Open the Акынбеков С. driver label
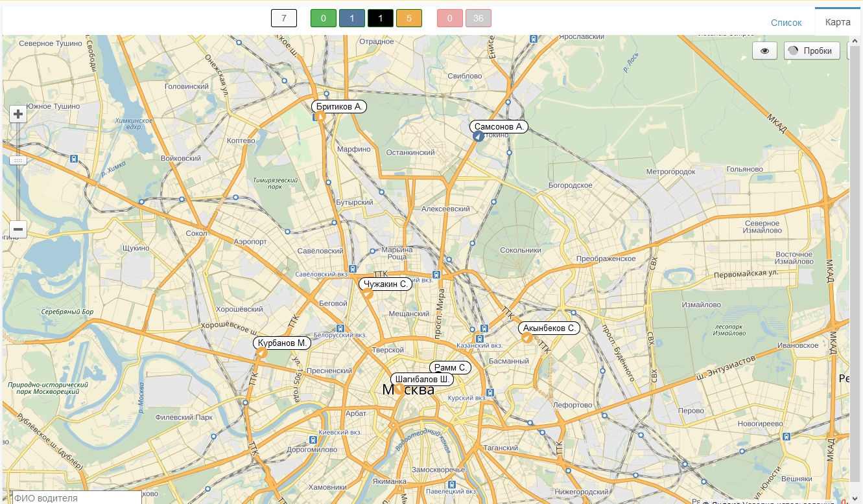This screenshot has width=863, height=504. coord(549,328)
